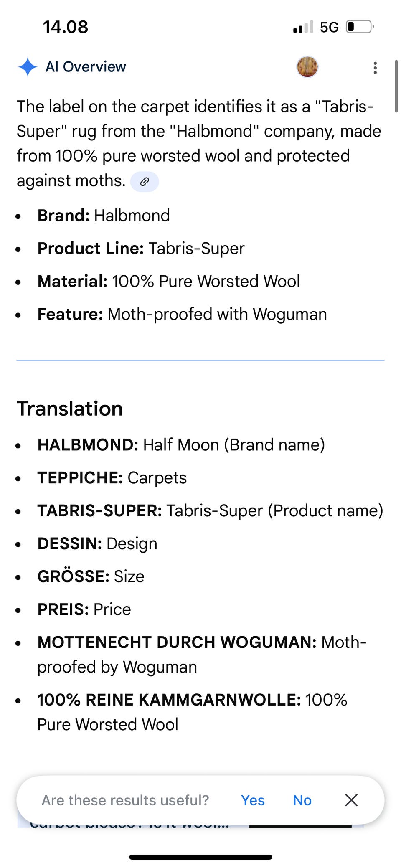Tap the AI Overview heading label
Image resolution: width=401 pixels, height=868 pixels.
tap(86, 67)
